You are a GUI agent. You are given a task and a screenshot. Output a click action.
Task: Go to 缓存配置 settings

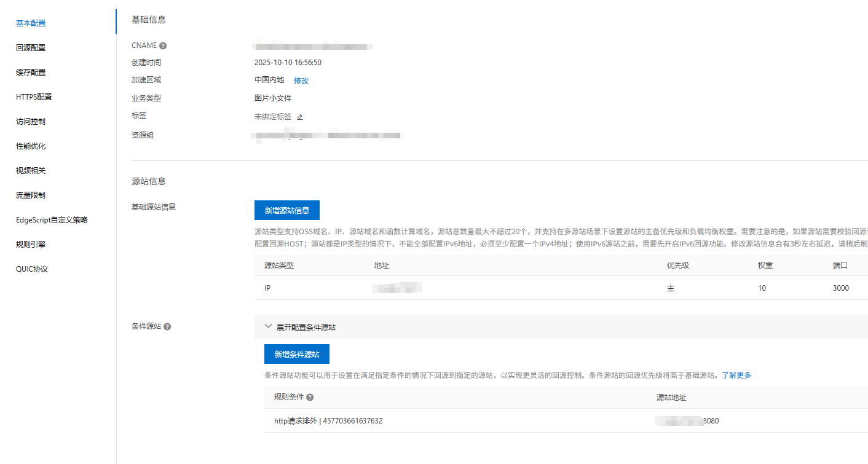(x=31, y=73)
